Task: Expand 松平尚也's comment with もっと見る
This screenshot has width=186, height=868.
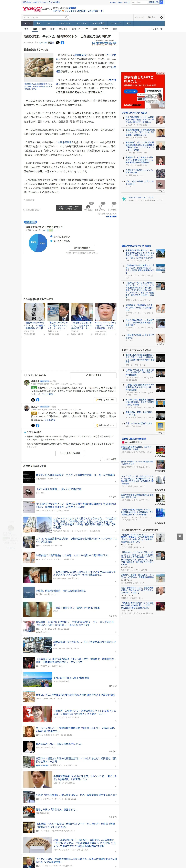Action: [x=48, y=394]
